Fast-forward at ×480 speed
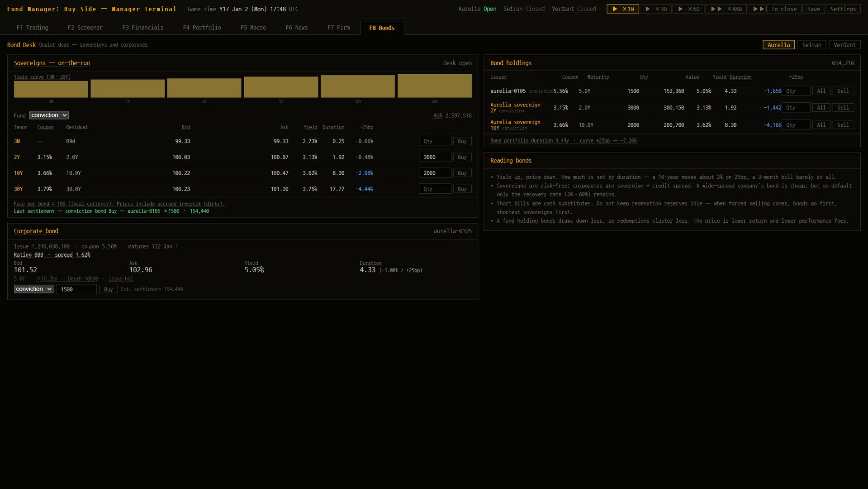The image size is (868, 489). coord(726,9)
